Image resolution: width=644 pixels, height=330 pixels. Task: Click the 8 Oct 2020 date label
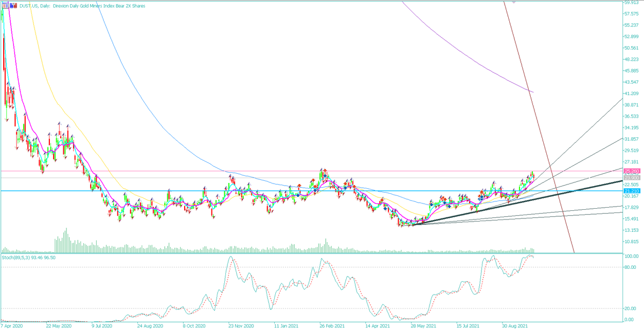195,326
